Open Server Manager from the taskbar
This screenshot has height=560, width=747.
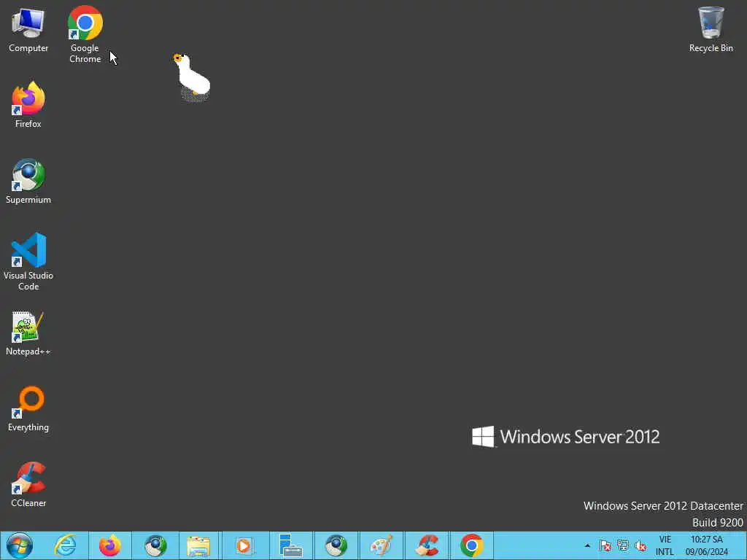point(290,545)
